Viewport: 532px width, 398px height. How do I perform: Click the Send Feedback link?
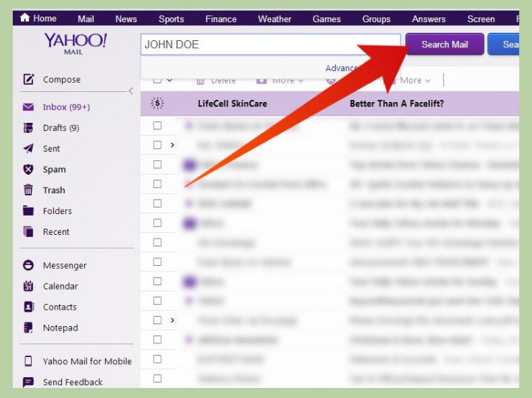[x=73, y=382]
